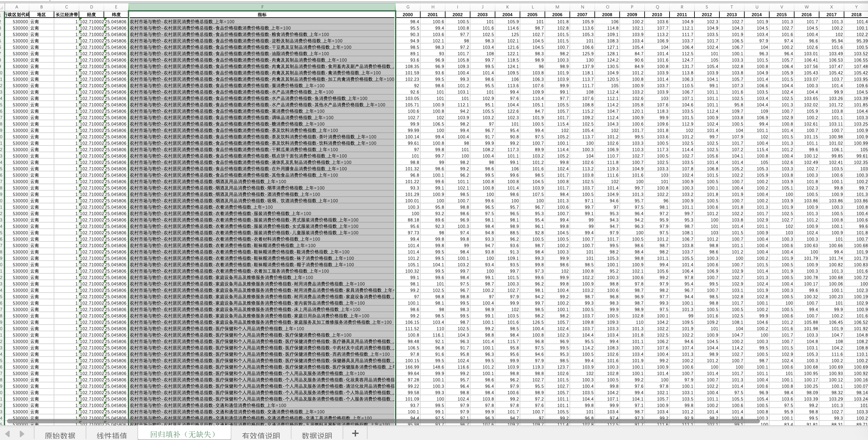Select column F header
868x440 pixels.
[x=262, y=7]
